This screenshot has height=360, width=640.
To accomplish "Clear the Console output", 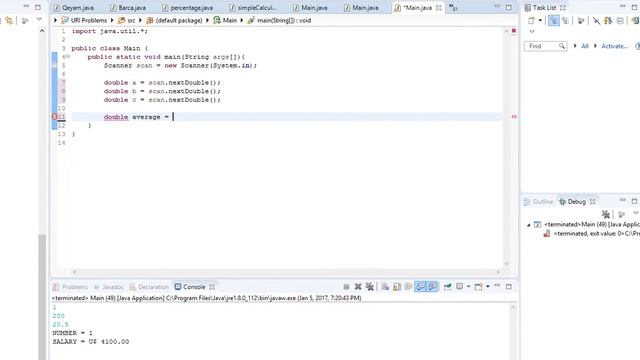I will [385, 287].
